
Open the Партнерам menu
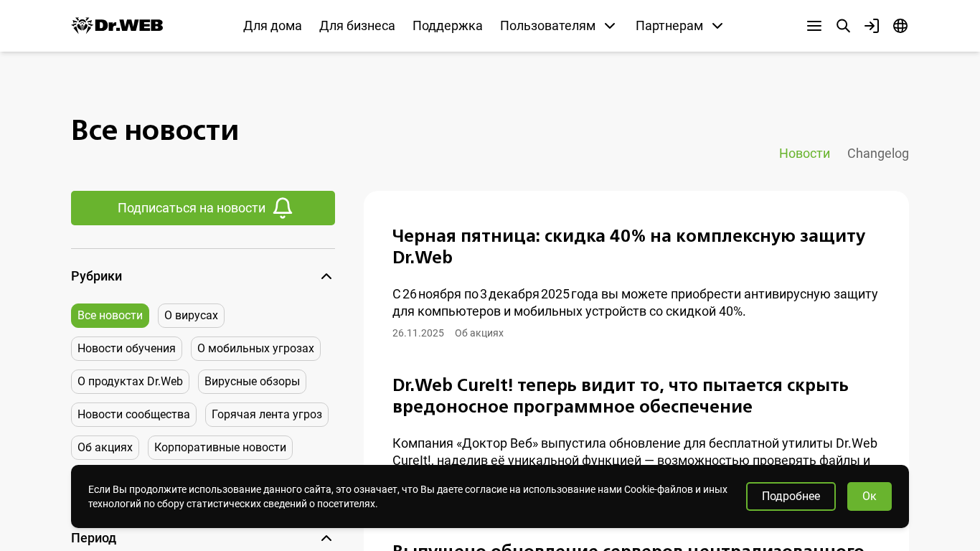(669, 26)
